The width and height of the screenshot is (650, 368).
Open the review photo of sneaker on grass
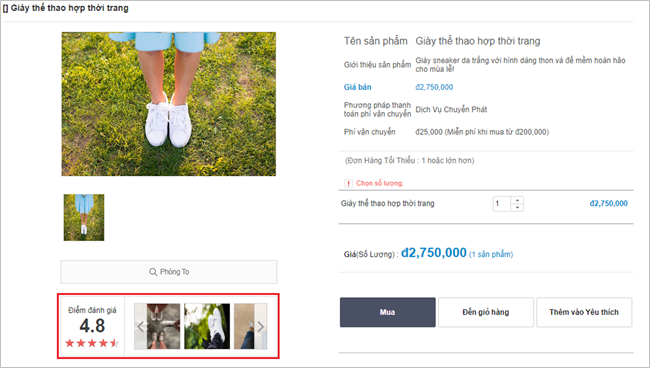tap(207, 327)
